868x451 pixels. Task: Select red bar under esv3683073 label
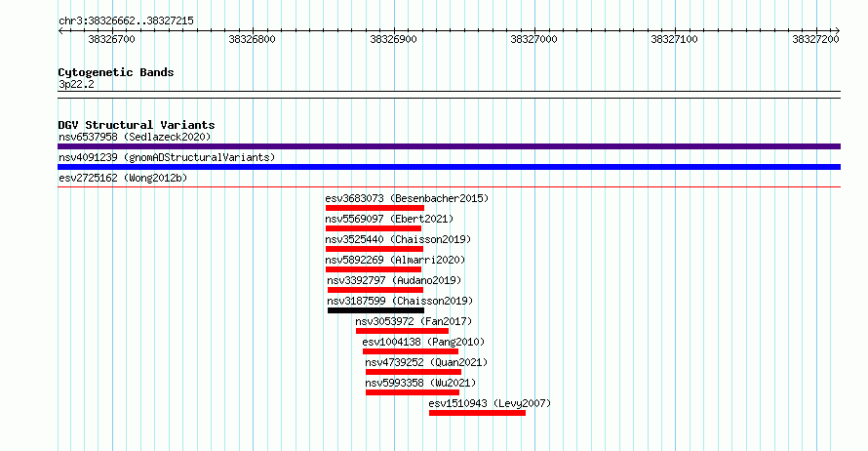click(375, 208)
